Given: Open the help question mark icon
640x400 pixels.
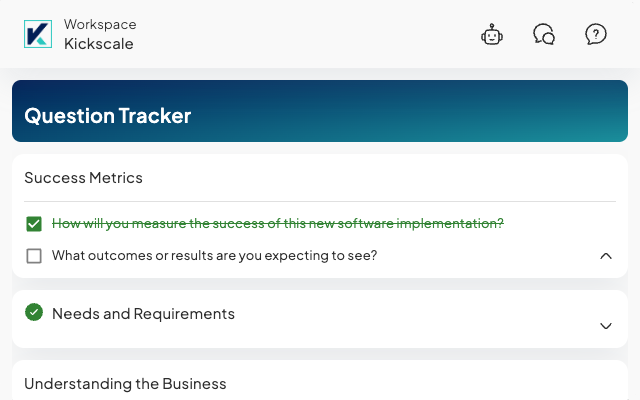Looking at the screenshot, I should pos(596,35).
